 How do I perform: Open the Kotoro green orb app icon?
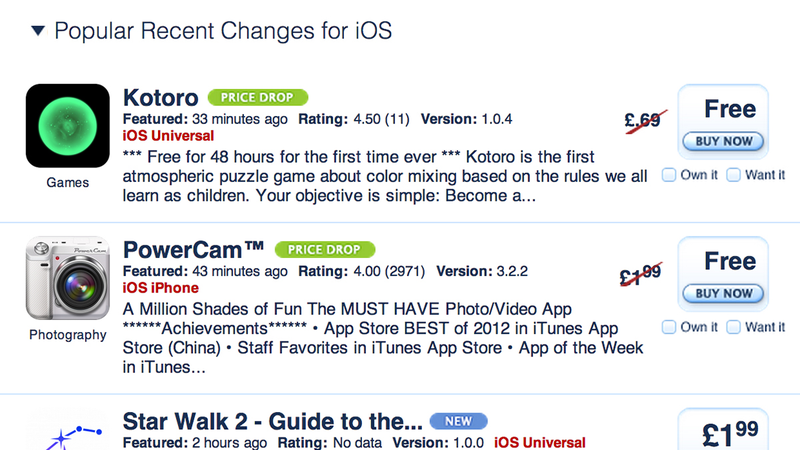[68, 126]
